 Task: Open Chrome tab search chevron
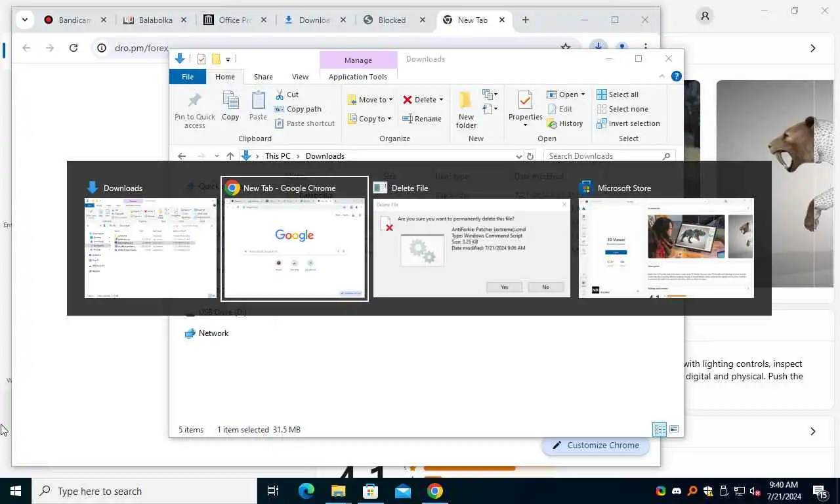click(x=24, y=20)
